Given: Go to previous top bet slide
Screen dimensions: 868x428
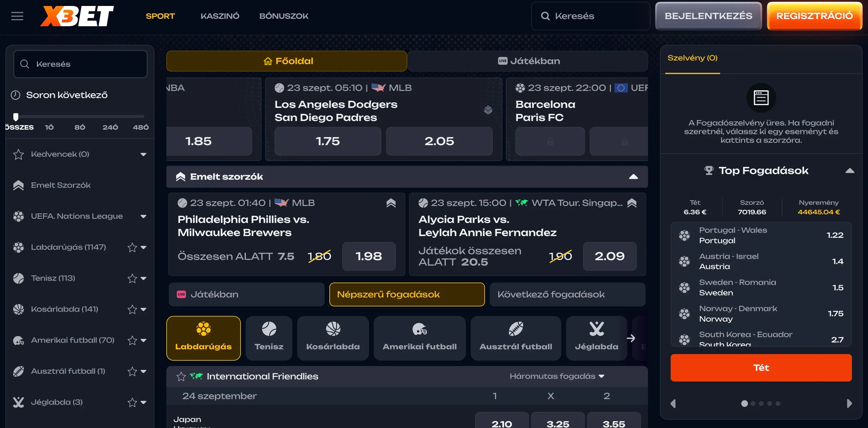Looking at the screenshot, I should tap(673, 403).
